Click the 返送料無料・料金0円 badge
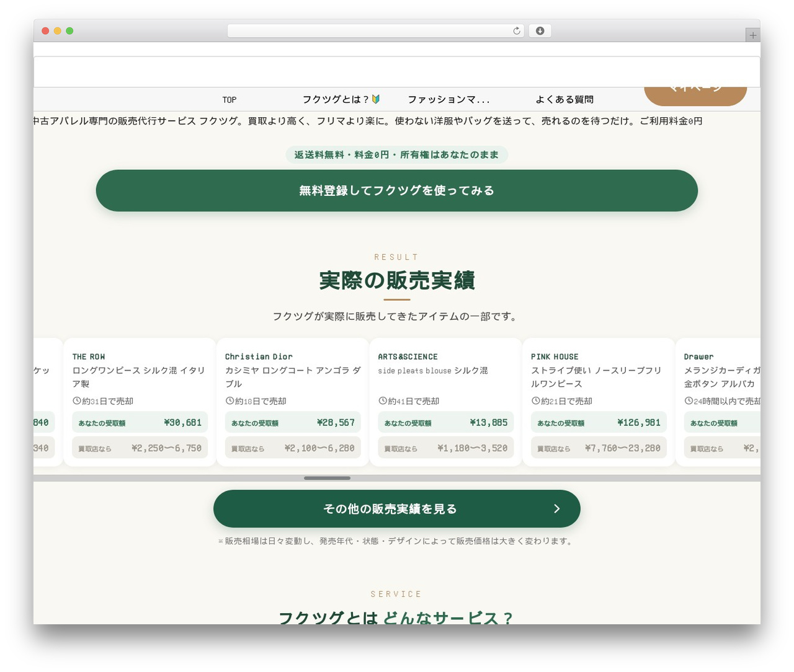794x672 pixels. click(397, 155)
